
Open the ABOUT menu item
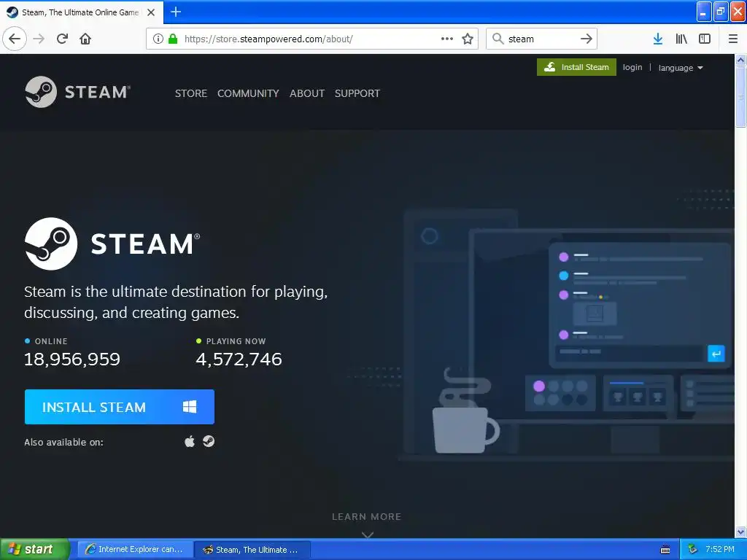[x=307, y=93]
